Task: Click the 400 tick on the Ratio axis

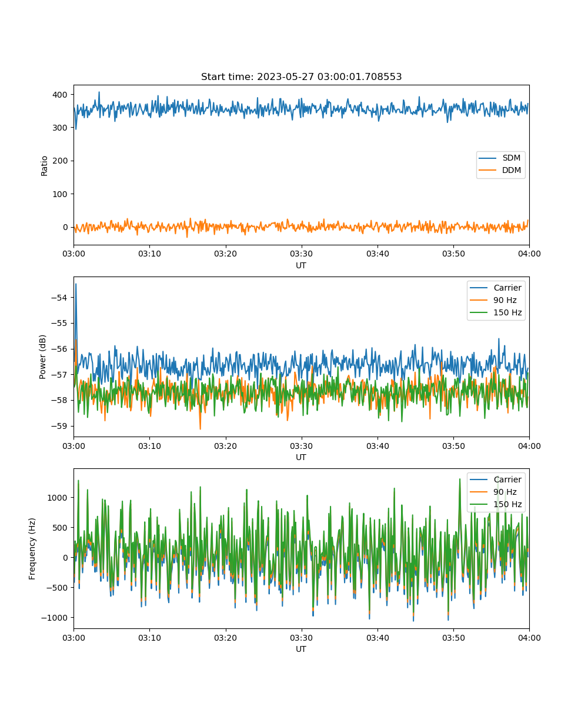Action: 61,95
